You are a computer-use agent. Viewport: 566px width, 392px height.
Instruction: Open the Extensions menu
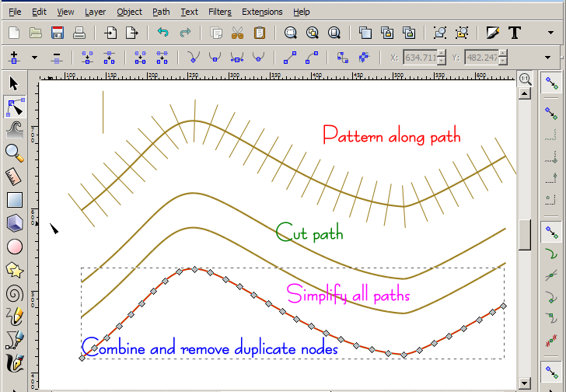click(262, 12)
